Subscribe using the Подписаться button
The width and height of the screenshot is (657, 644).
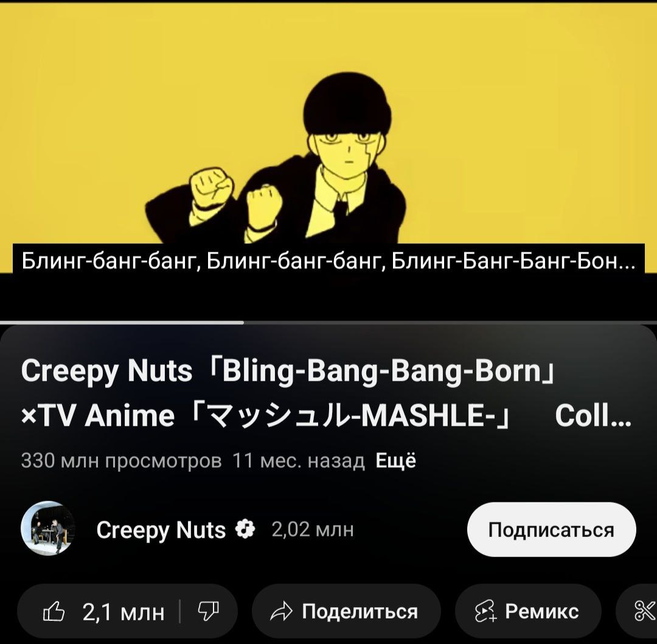[x=551, y=529]
